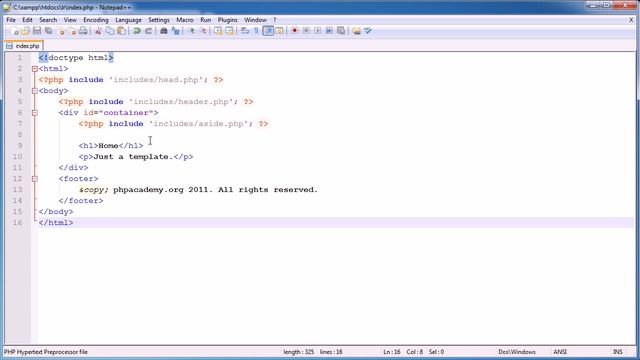
Task: Collapse the html fold on line 2
Action: (x=35, y=69)
